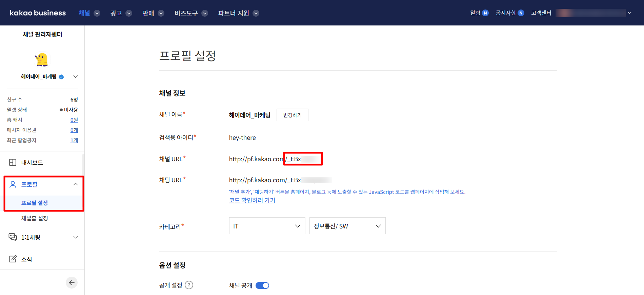Screen dimensions: 644x295
Task: Collapse sidebar with back arrow button
Action: click(72, 282)
